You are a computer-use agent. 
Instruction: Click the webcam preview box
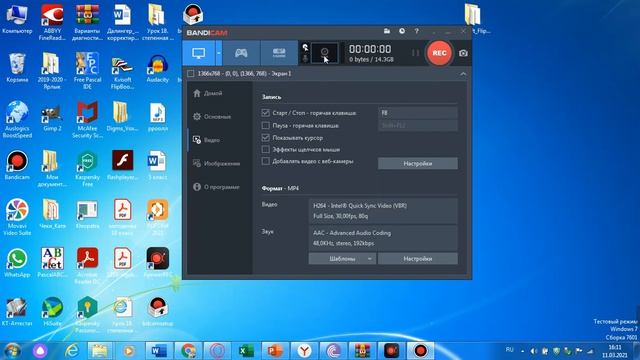[324, 53]
